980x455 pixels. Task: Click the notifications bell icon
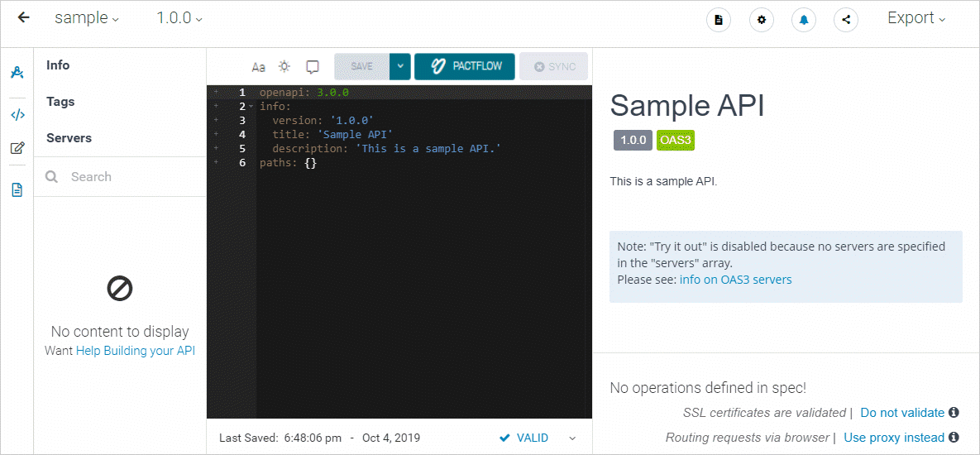[x=804, y=20]
